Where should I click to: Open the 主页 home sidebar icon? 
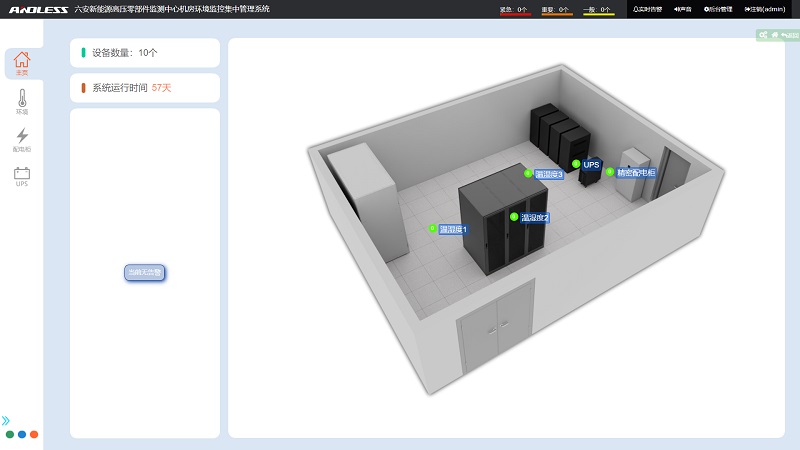click(x=21, y=64)
